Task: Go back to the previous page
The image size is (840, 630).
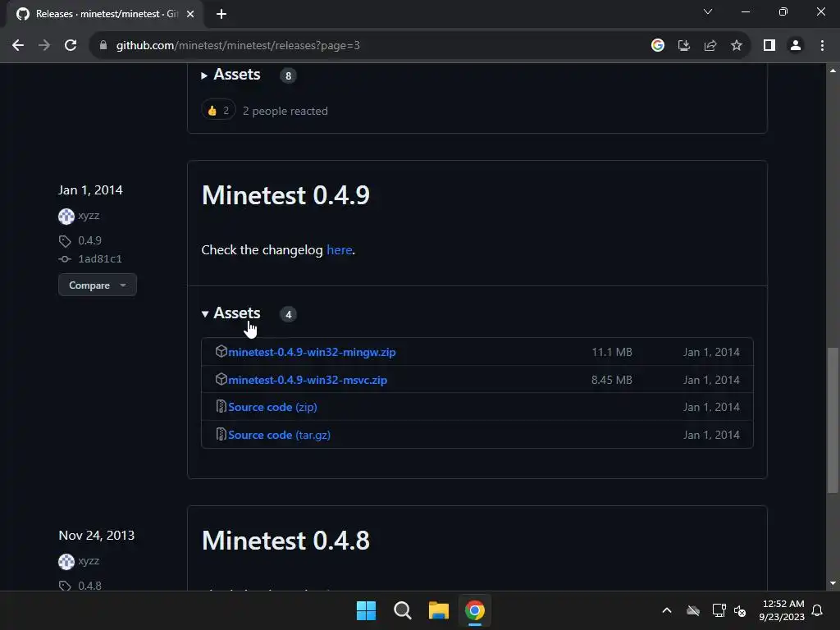Action: click(x=18, y=46)
